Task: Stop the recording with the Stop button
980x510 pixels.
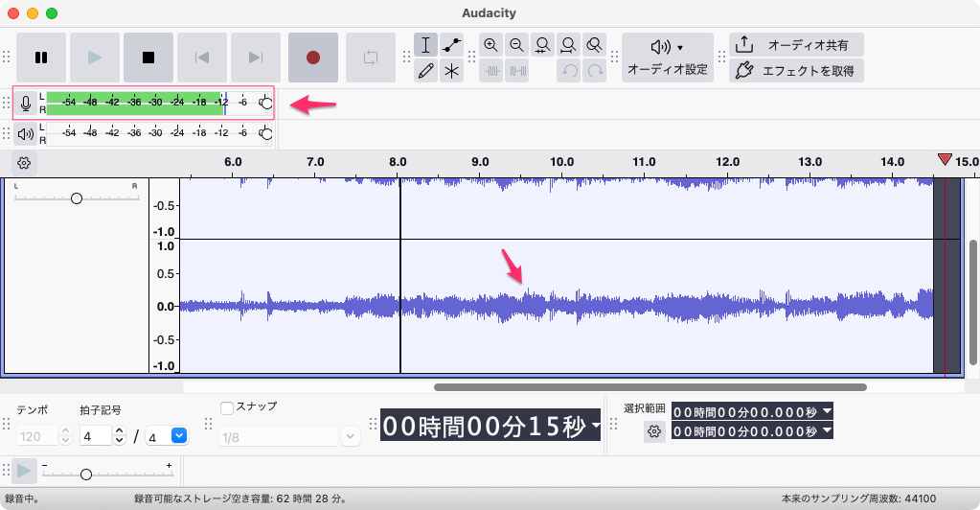Action: (148, 58)
